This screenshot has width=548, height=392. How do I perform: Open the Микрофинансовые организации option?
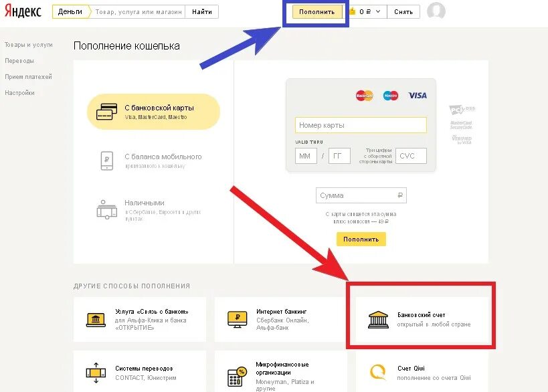pyautogui.click(x=280, y=372)
